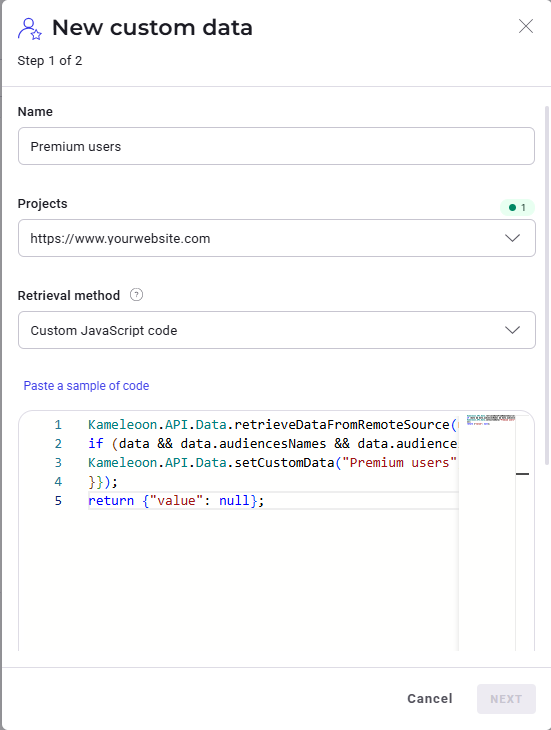Expand the Retrieval method dropdown
This screenshot has height=730, width=551.
click(x=276, y=330)
